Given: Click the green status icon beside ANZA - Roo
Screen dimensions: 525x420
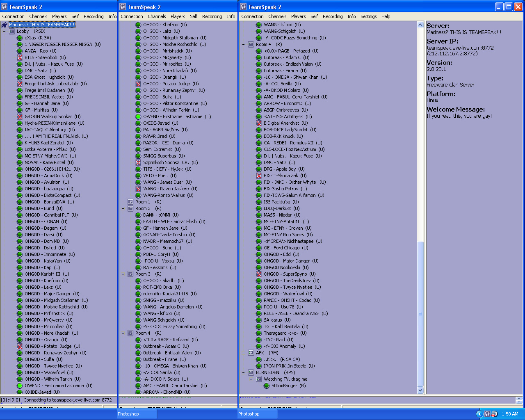Looking at the screenshot, I should click(x=19, y=51).
